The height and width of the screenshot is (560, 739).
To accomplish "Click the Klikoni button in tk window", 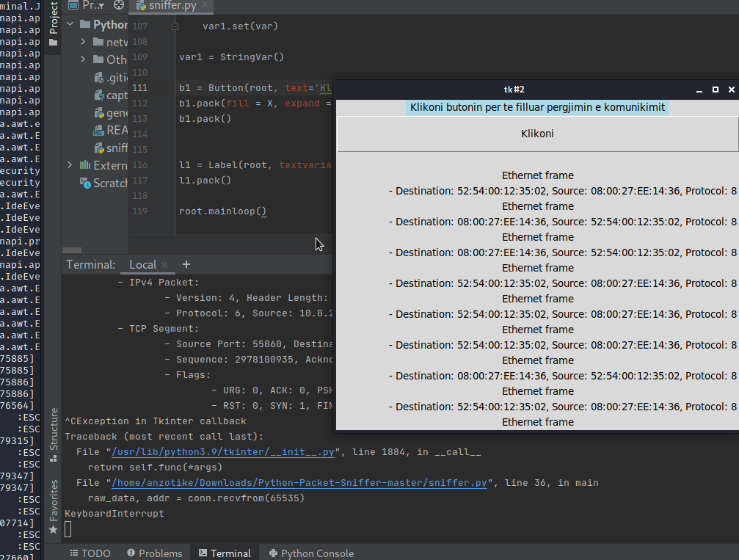I will click(537, 134).
